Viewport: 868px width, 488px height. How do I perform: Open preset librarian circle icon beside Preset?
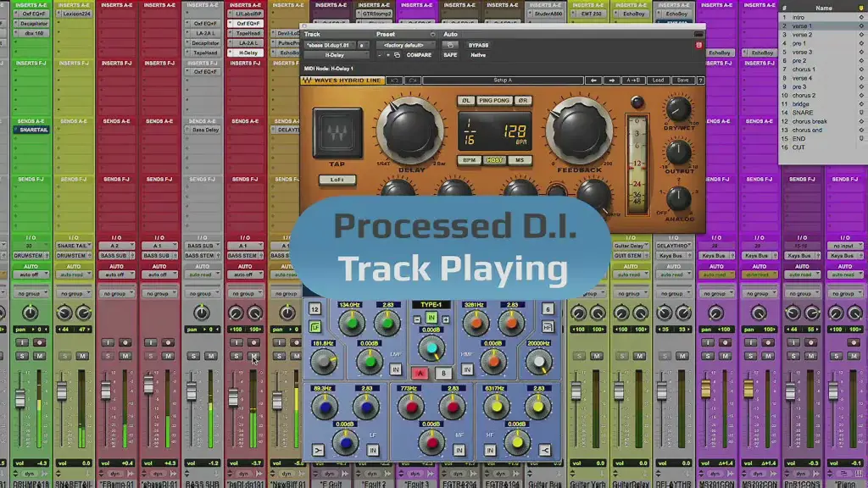432,34
